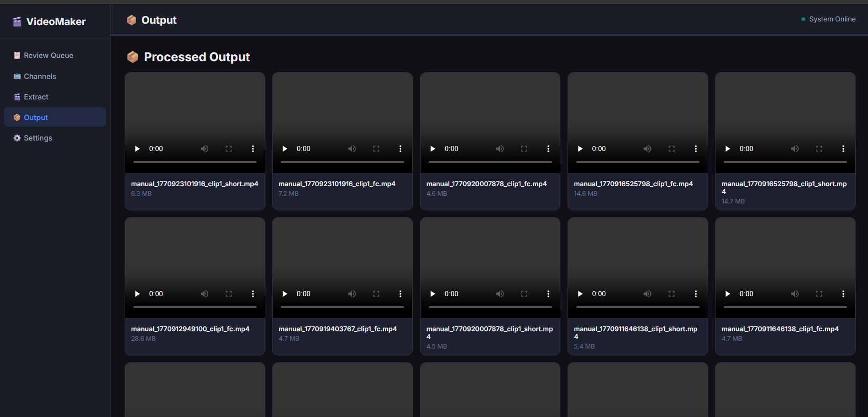Viewport: 868px width, 417px height.
Task: Select the Channels sidebar icon
Action: pyautogui.click(x=16, y=76)
